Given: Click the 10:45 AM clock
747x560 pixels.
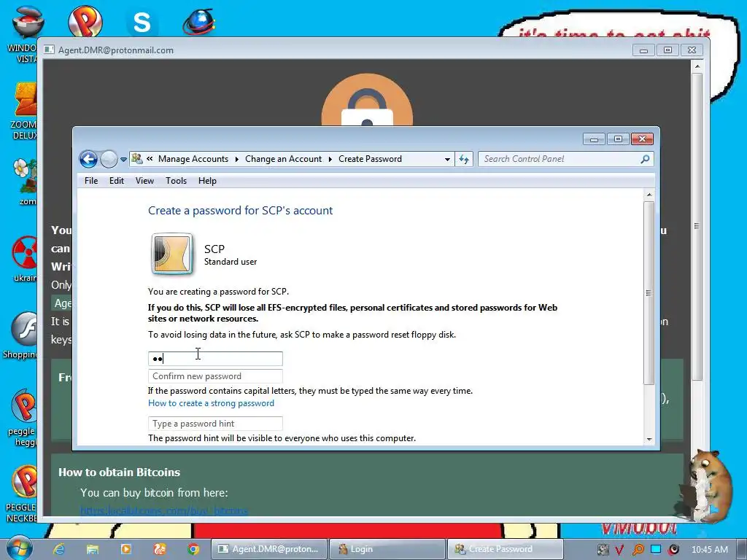Looking at the screenshot, I should point(709,550).
